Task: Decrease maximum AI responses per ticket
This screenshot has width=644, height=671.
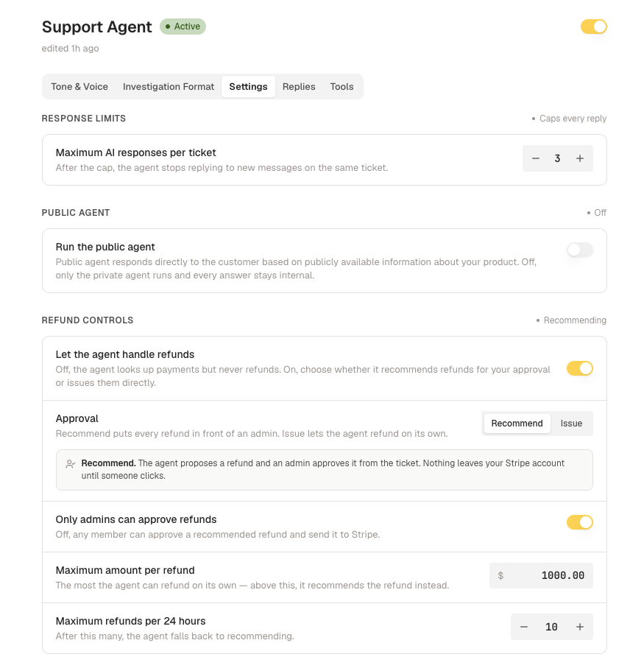Action: click(x=535, y=158)
